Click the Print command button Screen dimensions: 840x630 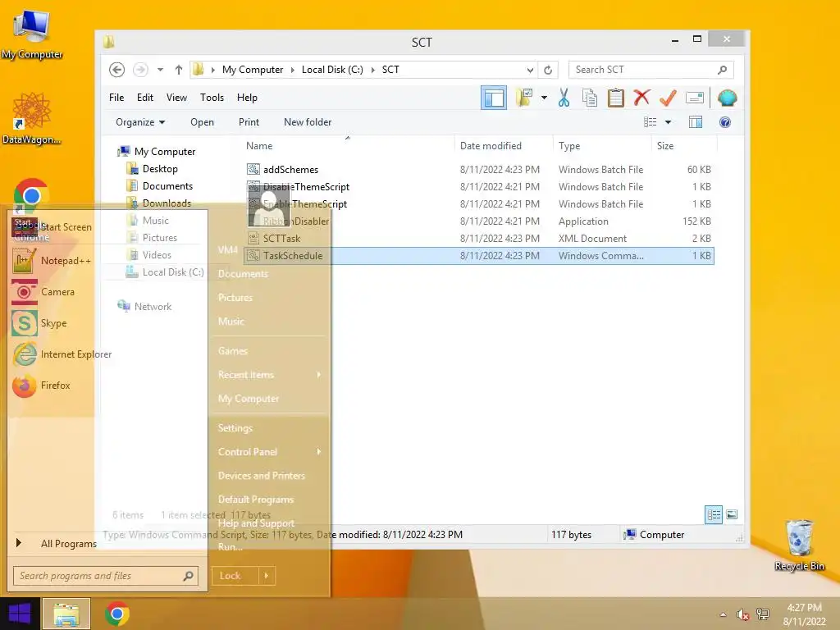pyautogui.click(x=249, y=122)
